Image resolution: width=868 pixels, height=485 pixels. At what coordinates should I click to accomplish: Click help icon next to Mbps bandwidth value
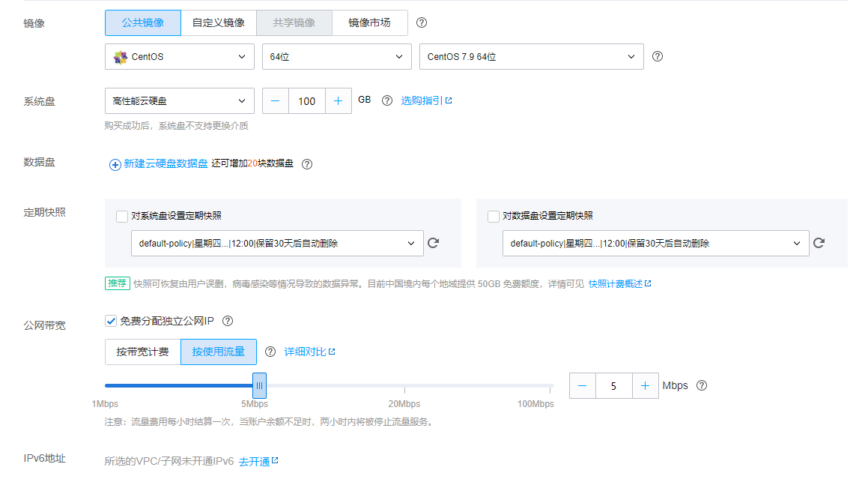click(702, 385)
